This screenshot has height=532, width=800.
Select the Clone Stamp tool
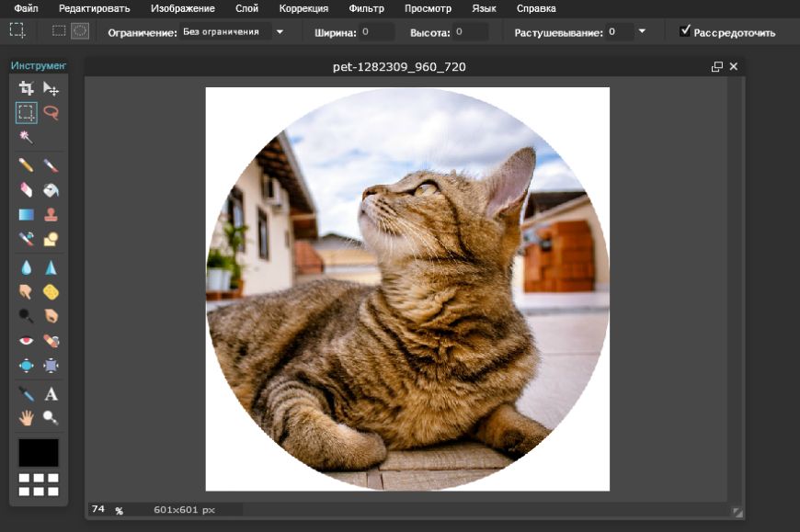[x=51, y=215]
